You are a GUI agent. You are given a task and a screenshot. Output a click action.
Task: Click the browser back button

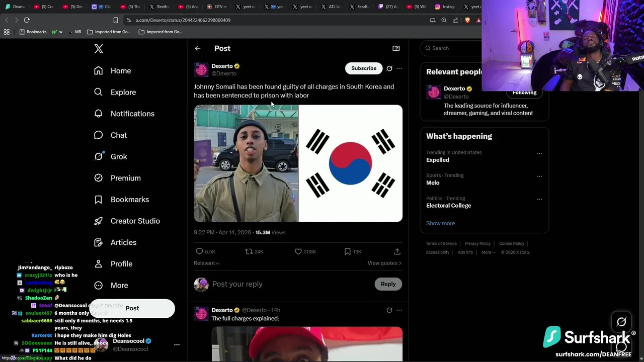(7, 20)
